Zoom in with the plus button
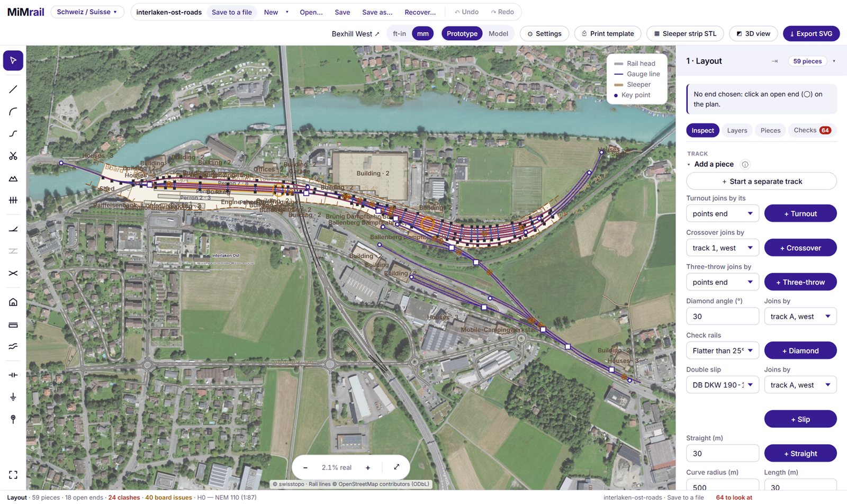The image size is (847, 504). click(x=368, y=467)
